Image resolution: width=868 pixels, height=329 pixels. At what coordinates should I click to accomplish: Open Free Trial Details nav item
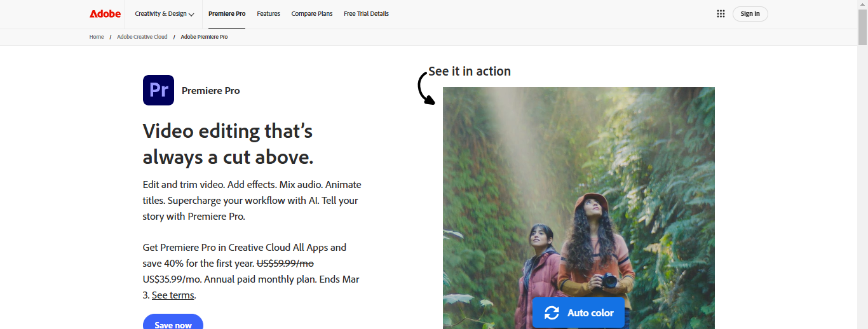tap(366, 14)
